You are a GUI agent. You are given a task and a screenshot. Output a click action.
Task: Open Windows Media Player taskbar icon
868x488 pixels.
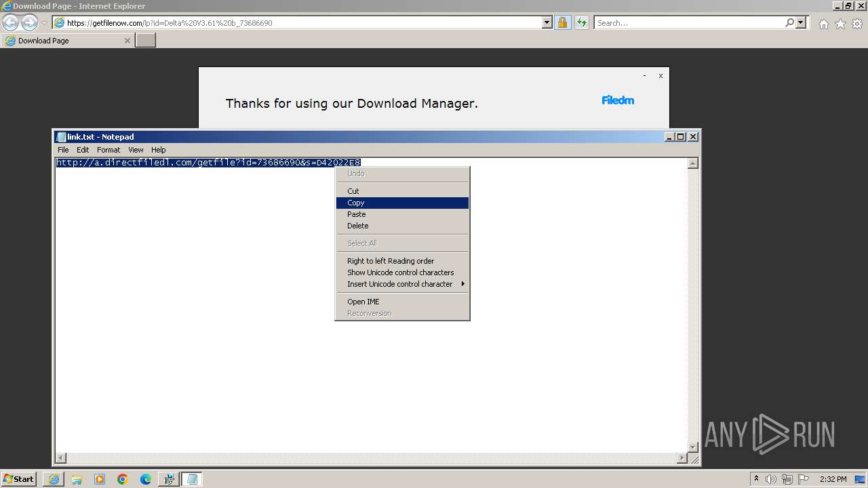(100, 479)
